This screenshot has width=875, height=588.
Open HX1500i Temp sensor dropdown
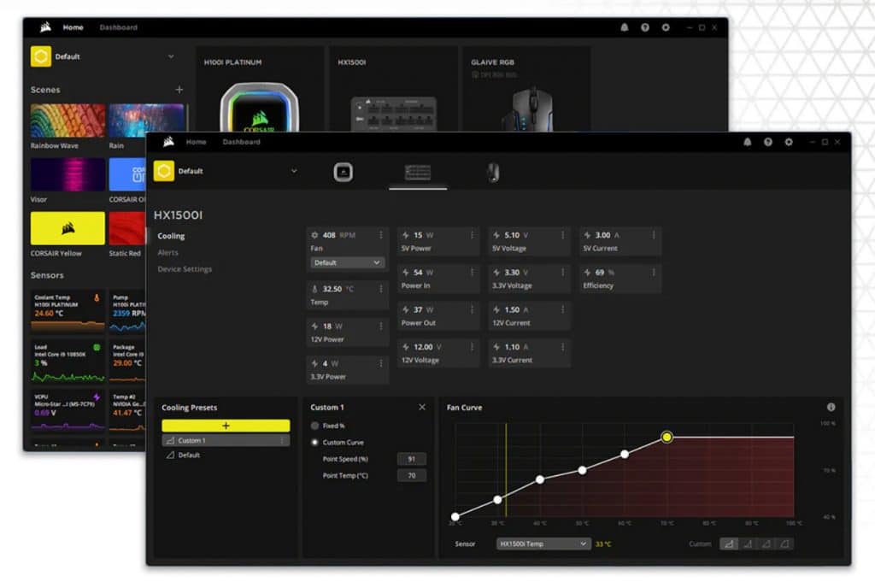[x=543, y=544]
